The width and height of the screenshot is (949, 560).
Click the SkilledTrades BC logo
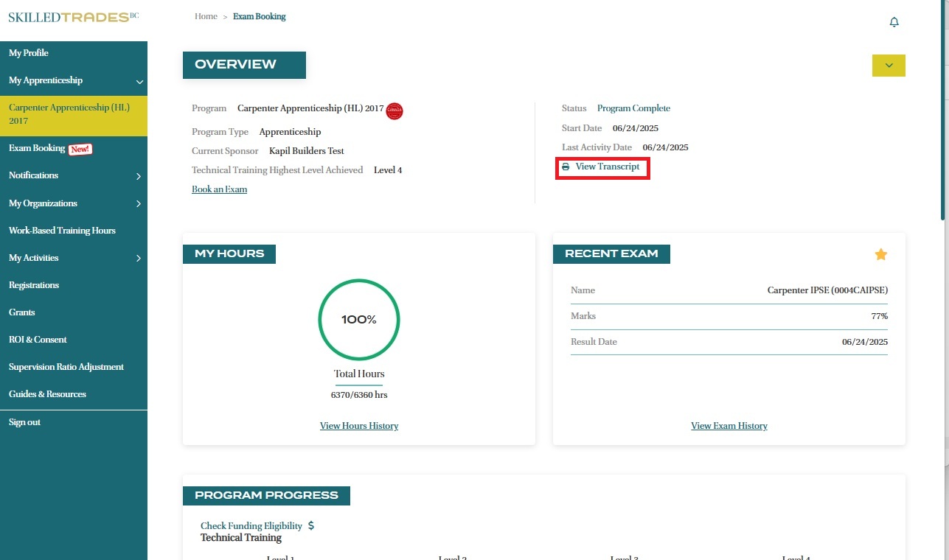click(73, 17)
